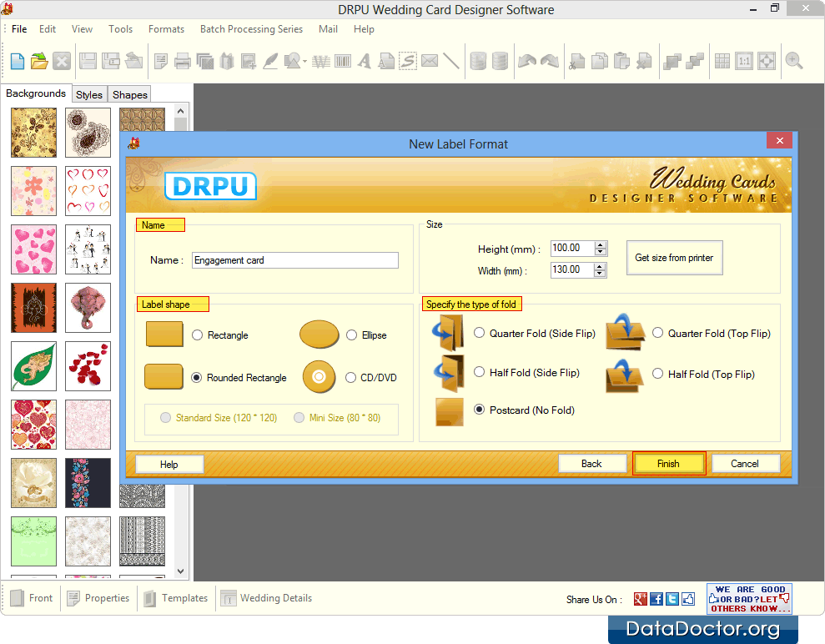Click the WordArt tool icon in toolbar

(x=321, y=62)
